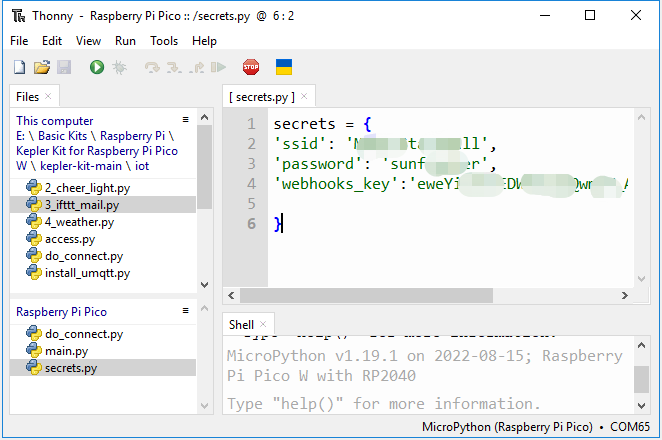Open Raspberry Pi Pico panel hamburger menu
Screen dimensions: 662x440
(185, 311)
